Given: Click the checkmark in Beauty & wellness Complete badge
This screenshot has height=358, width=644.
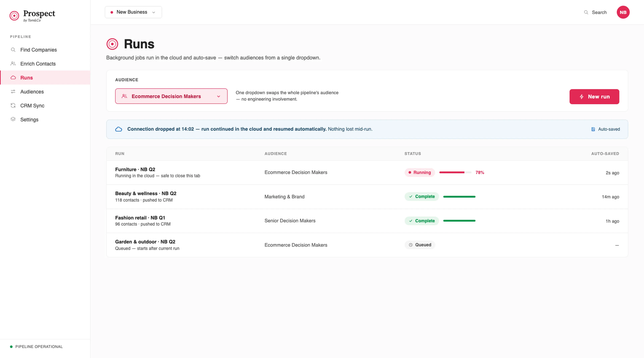Looking at the screenshot, I should pyautogui.click(x=411, y=197).
